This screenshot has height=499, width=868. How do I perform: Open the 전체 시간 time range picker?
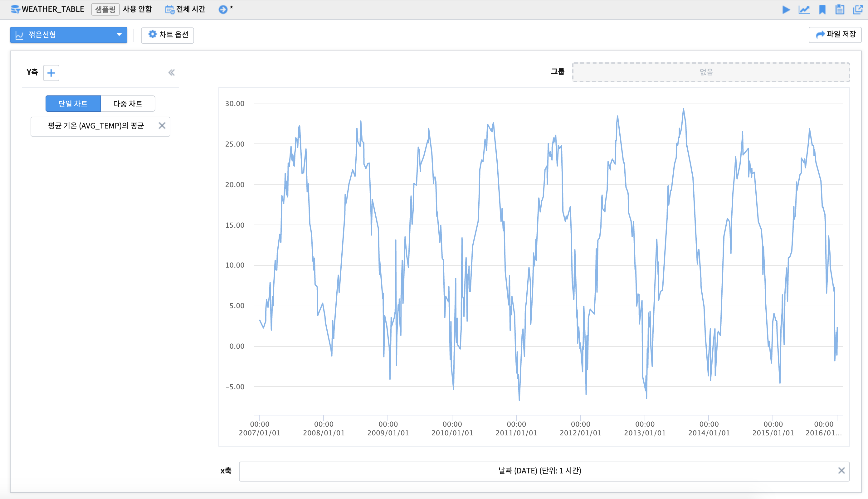point(185,9)
